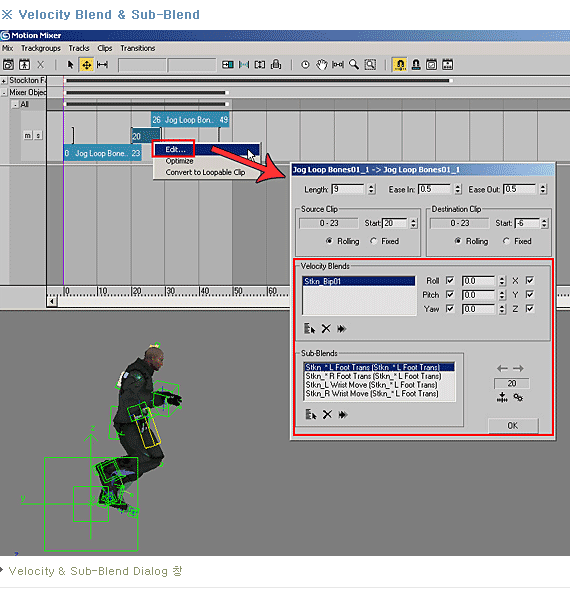Click Velocity Blends select-nodes icon
Viewport: 570px width, 598px height.
pyautogui.click(x=309, y=328)
